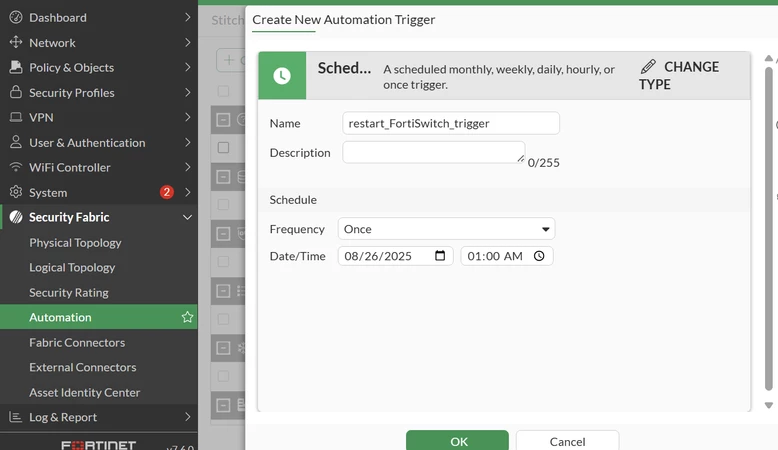Expand the Network menu chevron

pyautogui.click(x=188, y=42)
